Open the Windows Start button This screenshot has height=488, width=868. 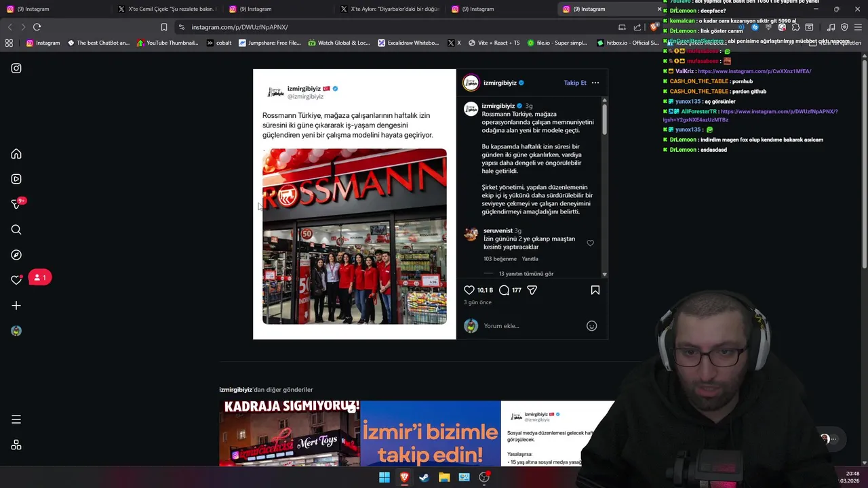[384, 477]
